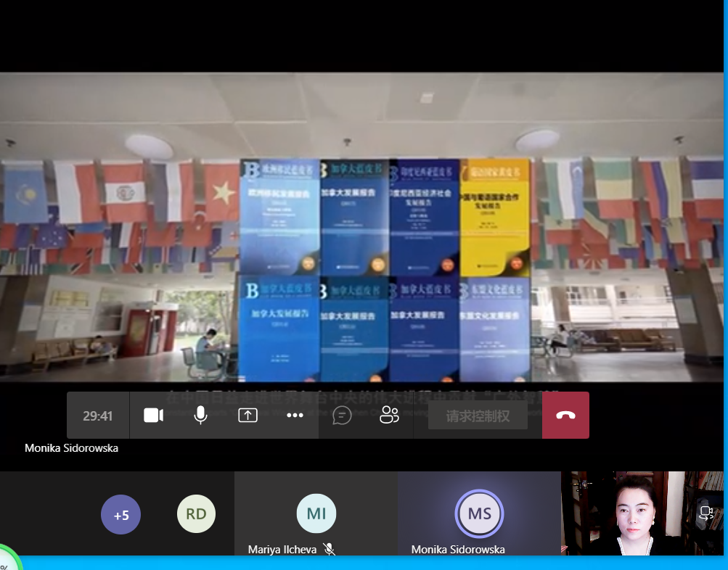Click the green circle icon at bottom-left corner
The image size is (728, 570).
(9, 561)
